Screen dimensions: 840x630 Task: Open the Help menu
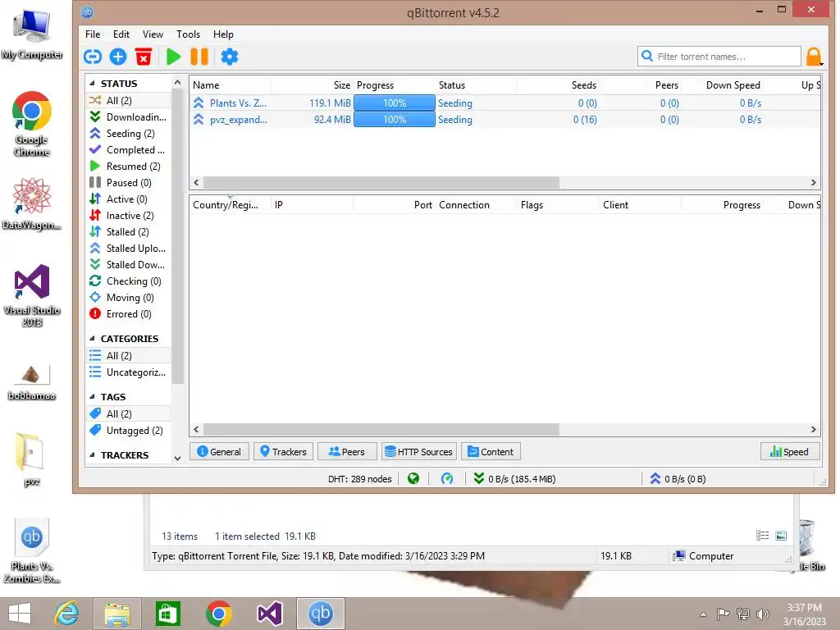pos(223,34)
